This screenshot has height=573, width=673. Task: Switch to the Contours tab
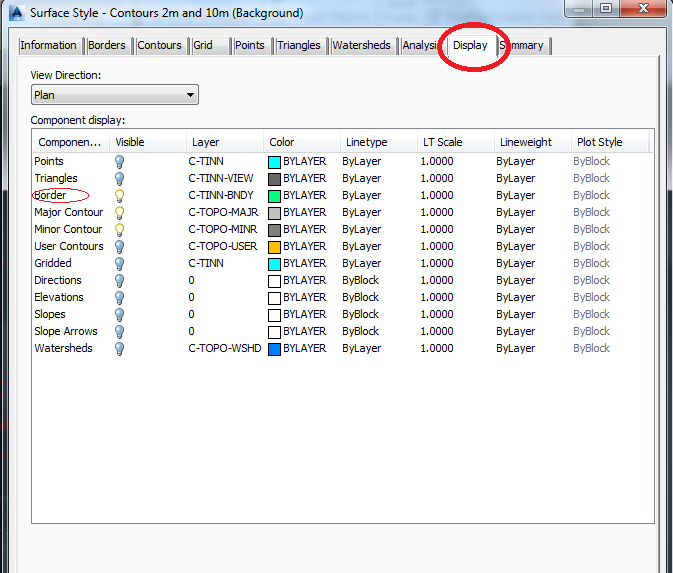[x=159, y=45]
